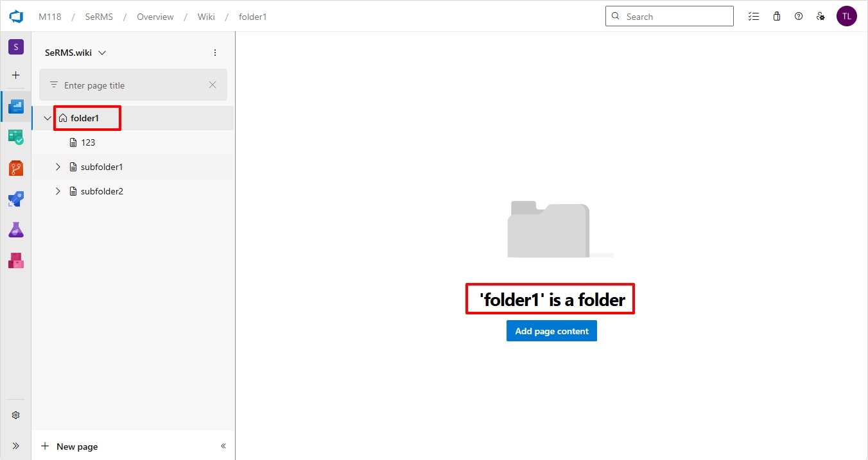The height and width of the screenshot is (460, 868).
Task: Select page 123 in the wiki tree
Action: tap(88, 142)
